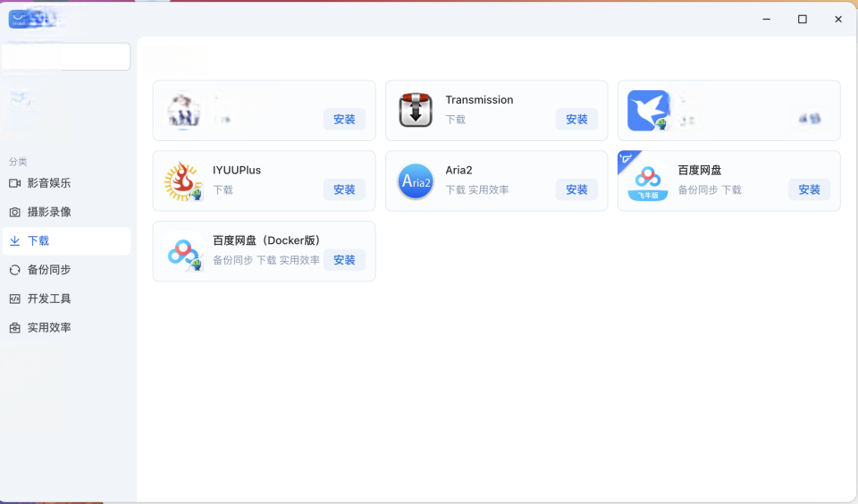
Task: Install Aria2 with its 安装 button
Action: coord(576,189)
